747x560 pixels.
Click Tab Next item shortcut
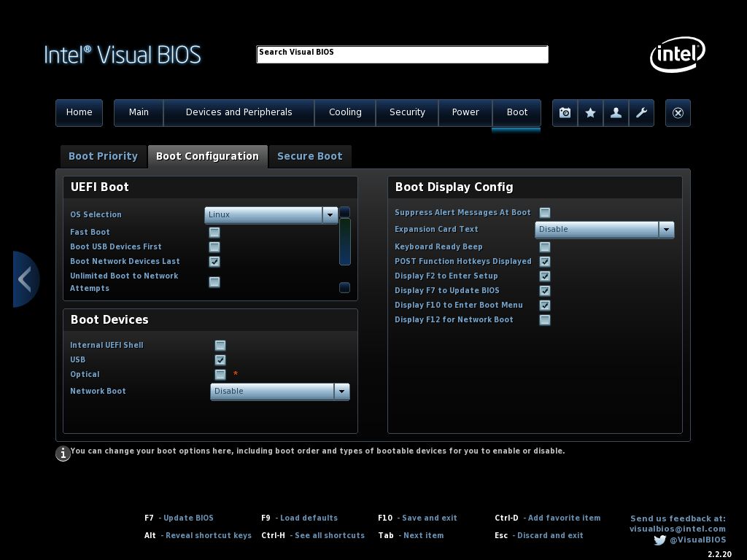[411, 536]
